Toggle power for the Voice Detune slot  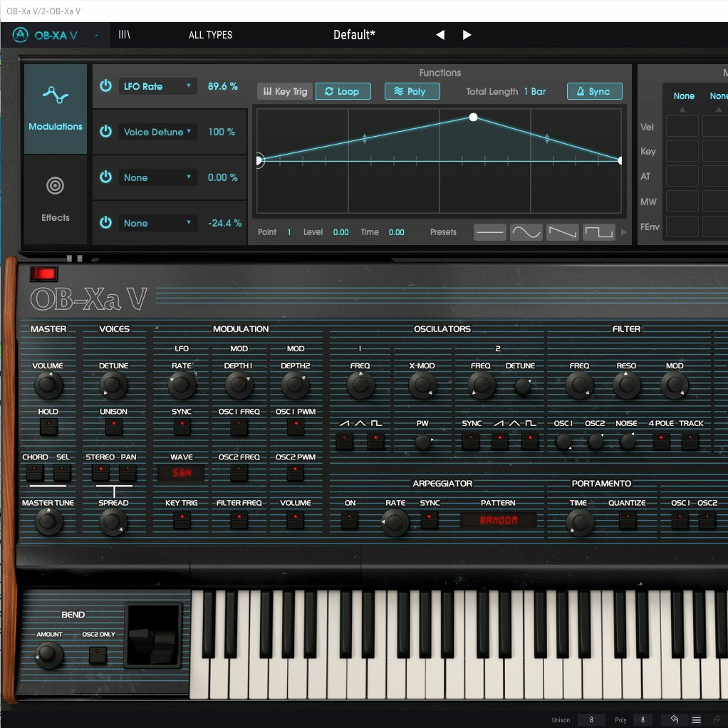[x=106, y=132]
